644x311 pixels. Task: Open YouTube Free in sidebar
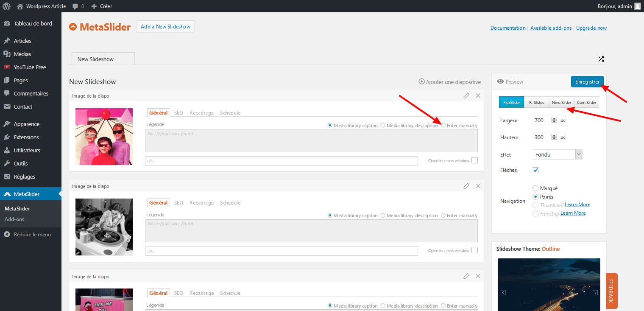click(x=31, y=67)
